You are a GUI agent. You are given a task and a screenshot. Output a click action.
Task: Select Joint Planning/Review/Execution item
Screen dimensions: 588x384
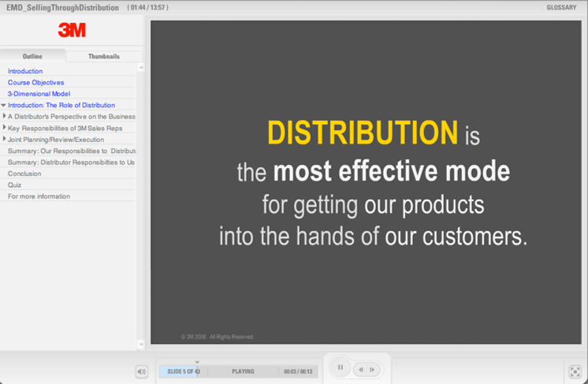56,140
